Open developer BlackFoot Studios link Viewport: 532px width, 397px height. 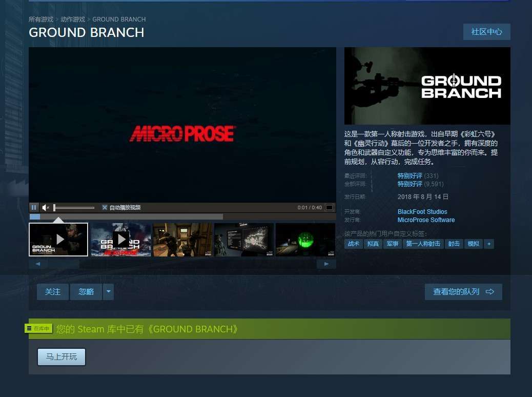(x=422, y=211)
